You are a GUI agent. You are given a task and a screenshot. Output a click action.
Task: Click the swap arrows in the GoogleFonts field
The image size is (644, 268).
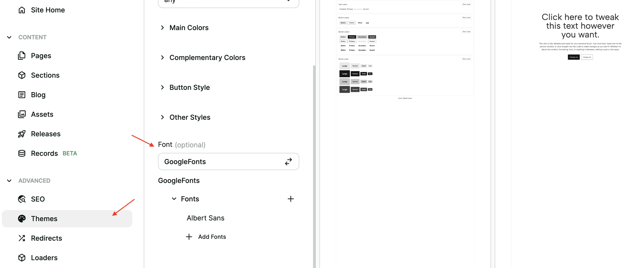click(x=288, y=161)
